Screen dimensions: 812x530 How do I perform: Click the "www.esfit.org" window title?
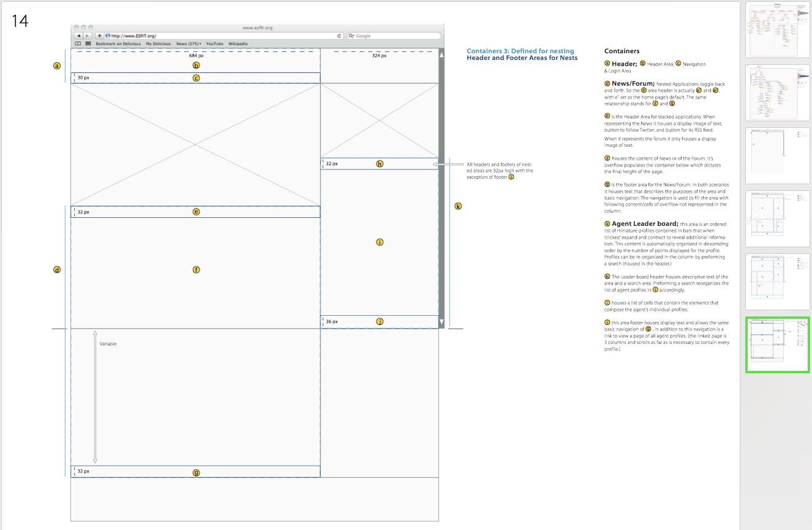click(x=257, y=28)
